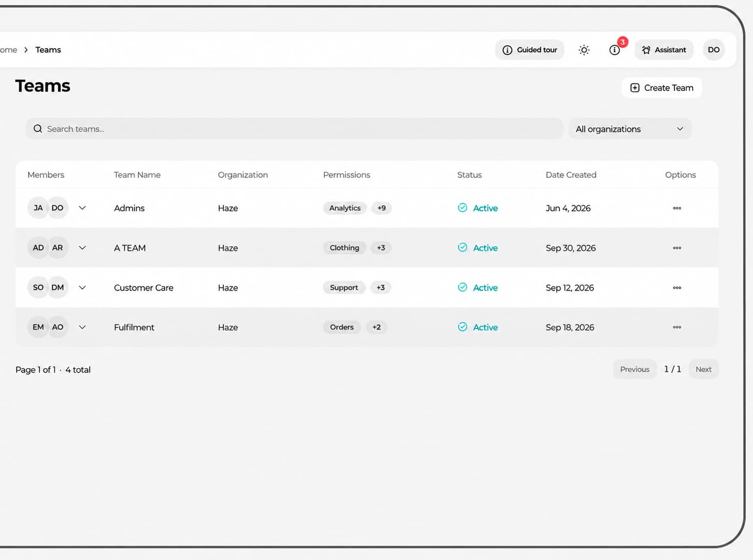
Task: Click the Clothing permission tag
Action: tap(344, 248)
